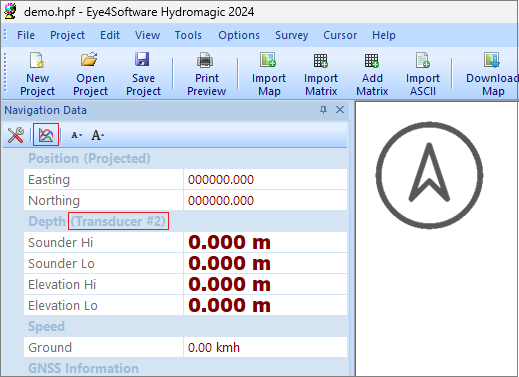Click Import ASCII in the toolbar
Screen dimensions: 519x377
(x=423, y=74)
